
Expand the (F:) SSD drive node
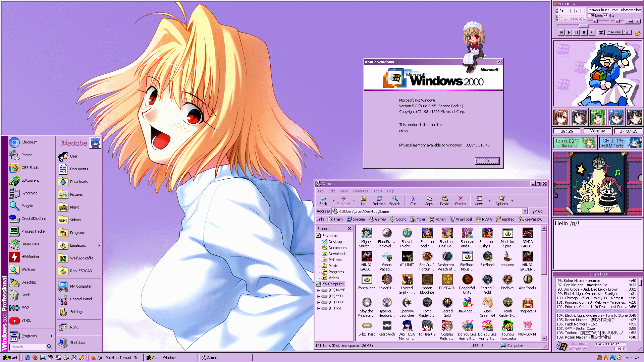(x=319, y=308)
